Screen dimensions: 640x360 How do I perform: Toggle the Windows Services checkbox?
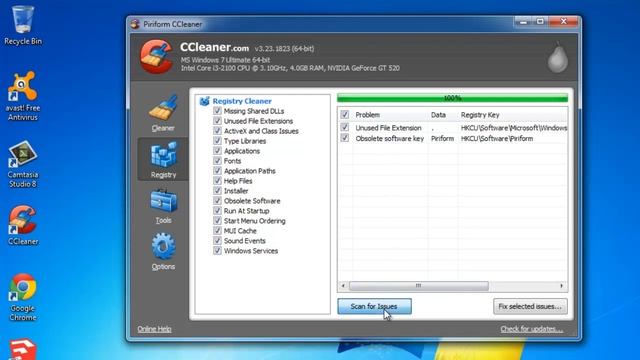pos(217,251)
